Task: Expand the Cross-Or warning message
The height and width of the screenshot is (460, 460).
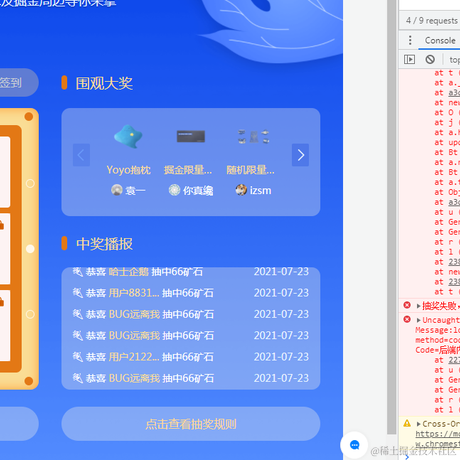Action: 418,424
